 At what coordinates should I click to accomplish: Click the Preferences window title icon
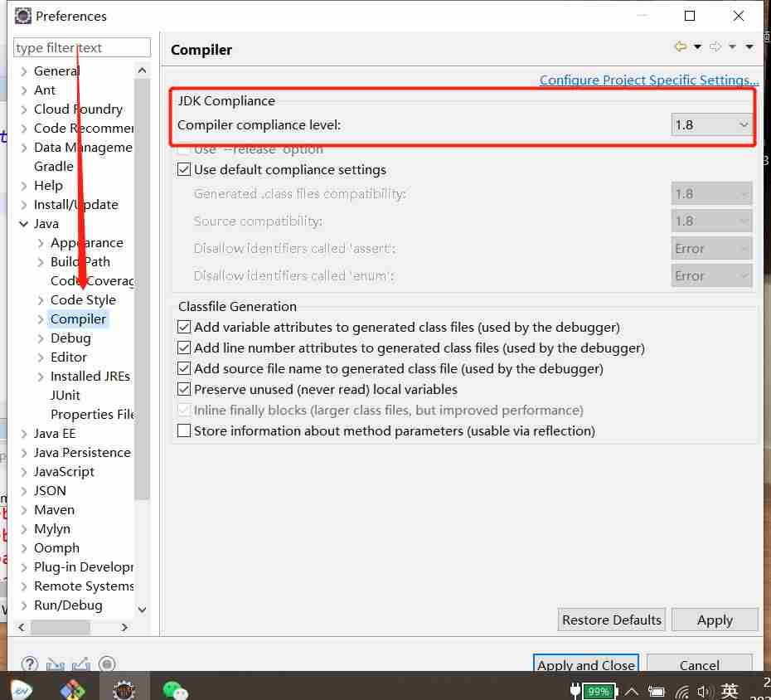(x=22, y=16)
